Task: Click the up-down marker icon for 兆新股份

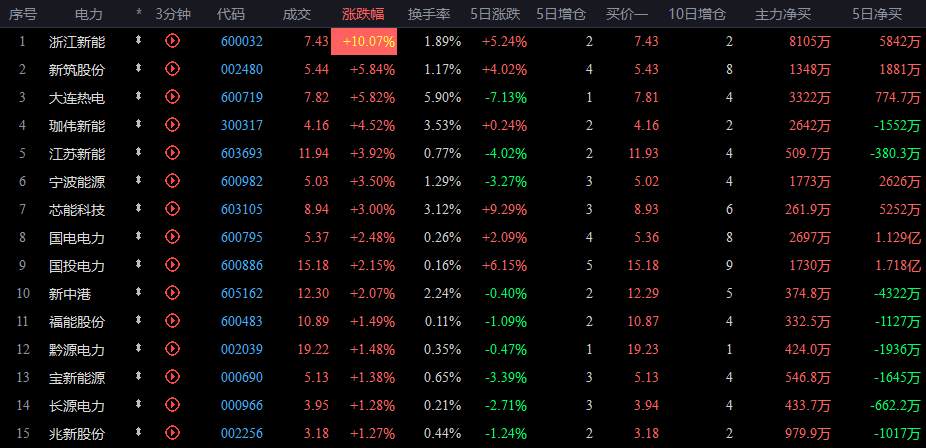Action: pos(139,431)
